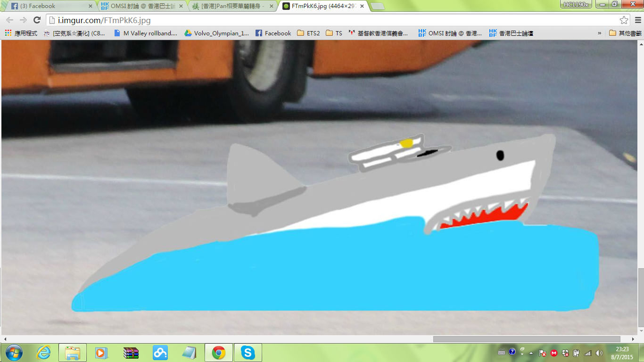This screenshot has height=362, width=644.
Task: Open Windows Media Player from taskbar
Action: [101, 353]
